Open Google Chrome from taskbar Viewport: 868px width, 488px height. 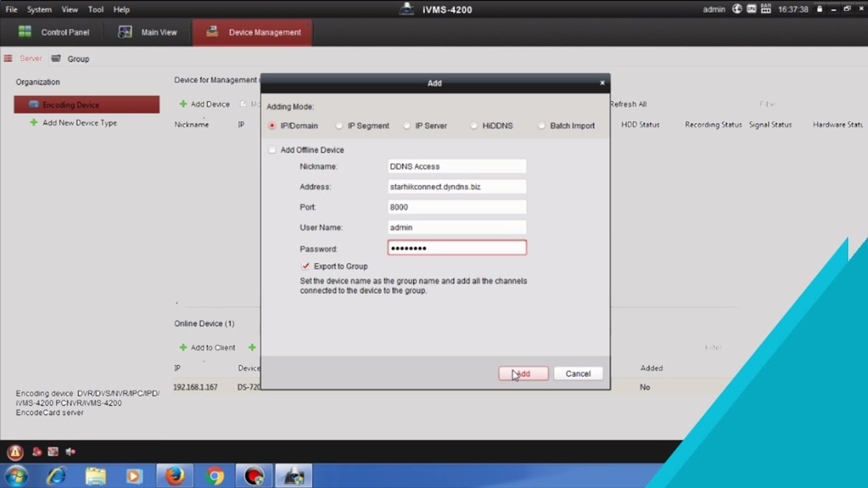pyautogui.click(x=215, y=476)
